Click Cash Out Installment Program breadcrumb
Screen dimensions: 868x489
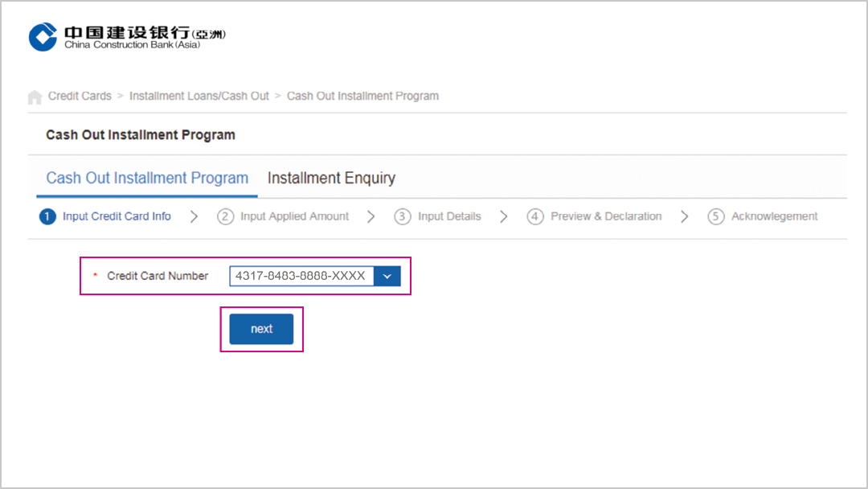pos(362,96)
